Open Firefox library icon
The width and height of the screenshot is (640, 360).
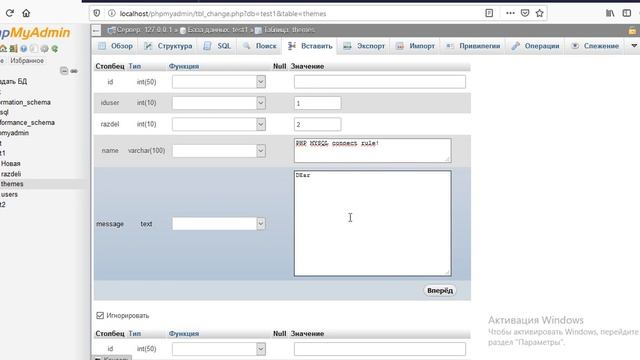pyautogui.click(x=610, y=13)
